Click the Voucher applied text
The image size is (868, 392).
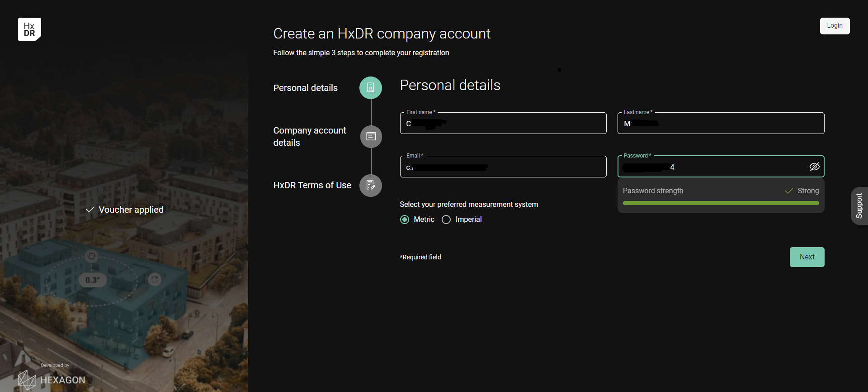pos(131,210)
